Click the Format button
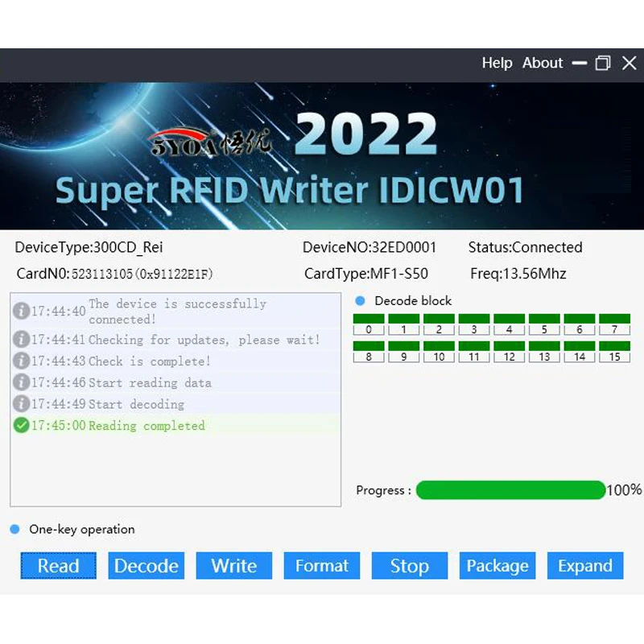The height and width of the screenshot is (644, 644). point(321,566)
